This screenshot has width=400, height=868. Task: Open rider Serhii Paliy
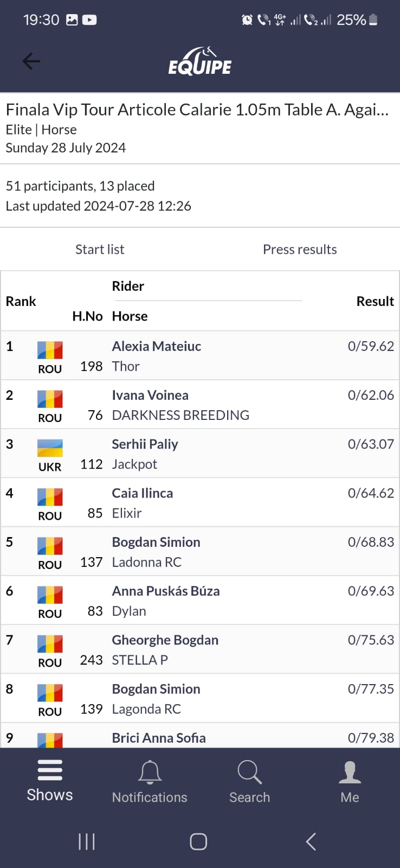[145, 444]
